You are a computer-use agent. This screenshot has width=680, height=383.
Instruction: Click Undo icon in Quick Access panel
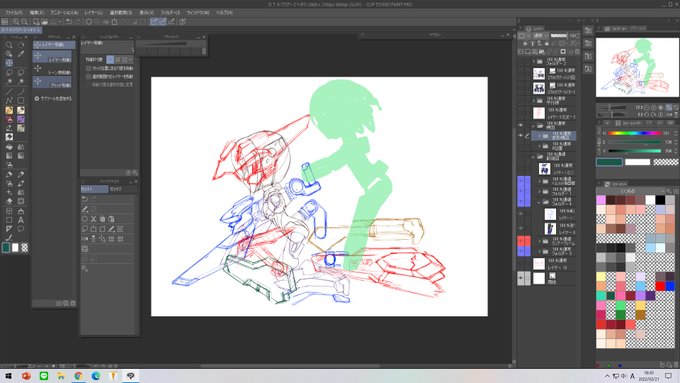coord(85,199)
